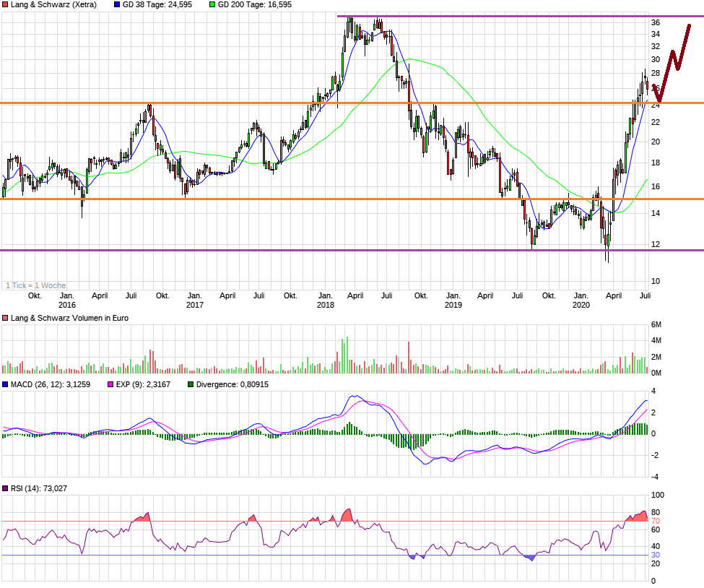The width and height of the screenshot is (704, 588).
Task: Click the 2016 year label on time axis
Action: [x=66, y=306]
